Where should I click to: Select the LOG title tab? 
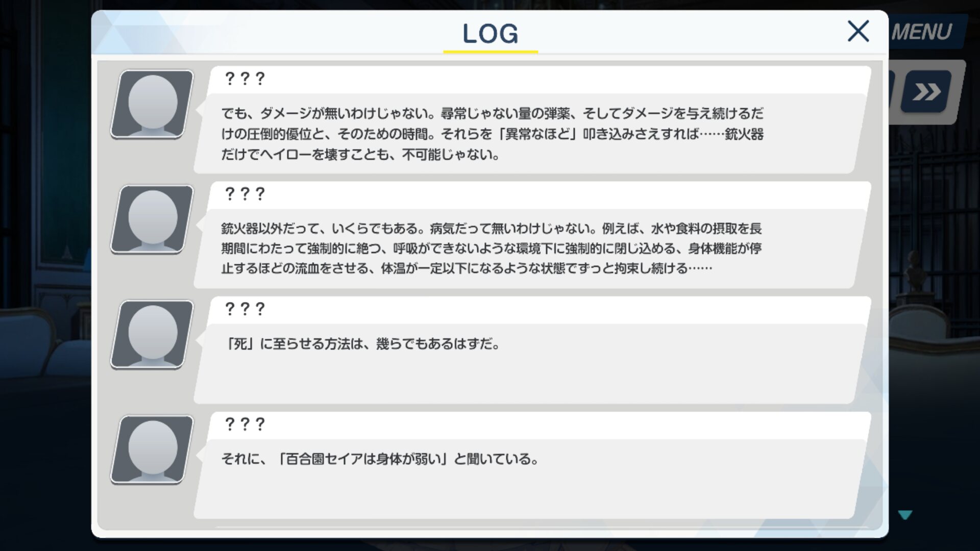coord(490,34)
